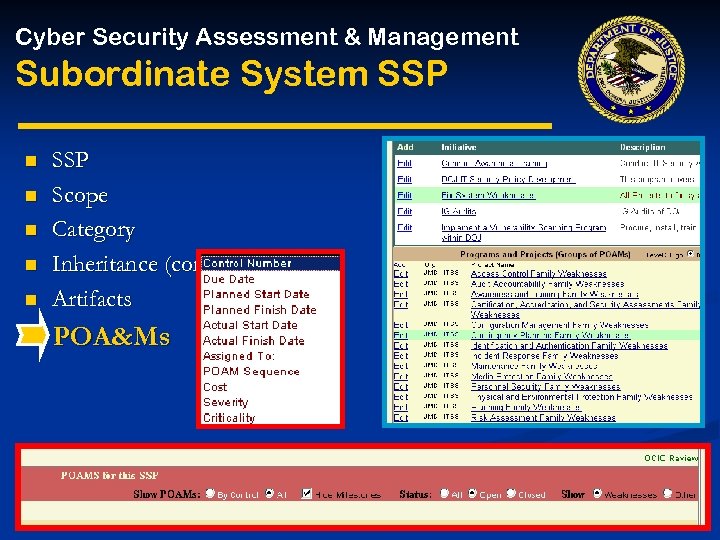The height and width of the screenshot is (540, 720).
Task: Select the By Control radio button
Action: [x=210, y=494]
